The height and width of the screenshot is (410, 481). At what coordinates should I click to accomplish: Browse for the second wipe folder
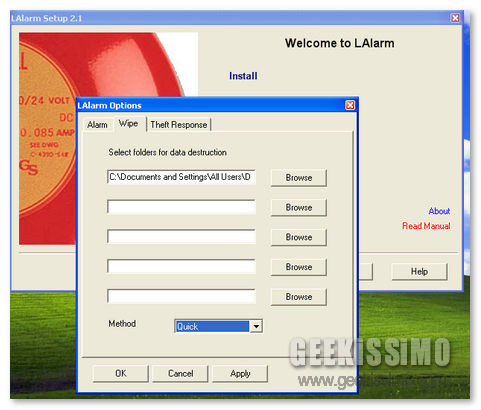pos(299,207)
